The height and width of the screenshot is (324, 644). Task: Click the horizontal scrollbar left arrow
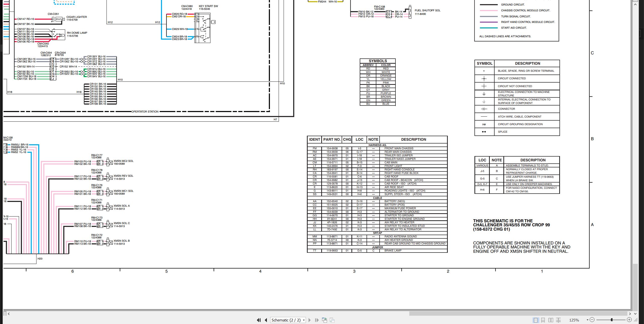pos(9,314)
